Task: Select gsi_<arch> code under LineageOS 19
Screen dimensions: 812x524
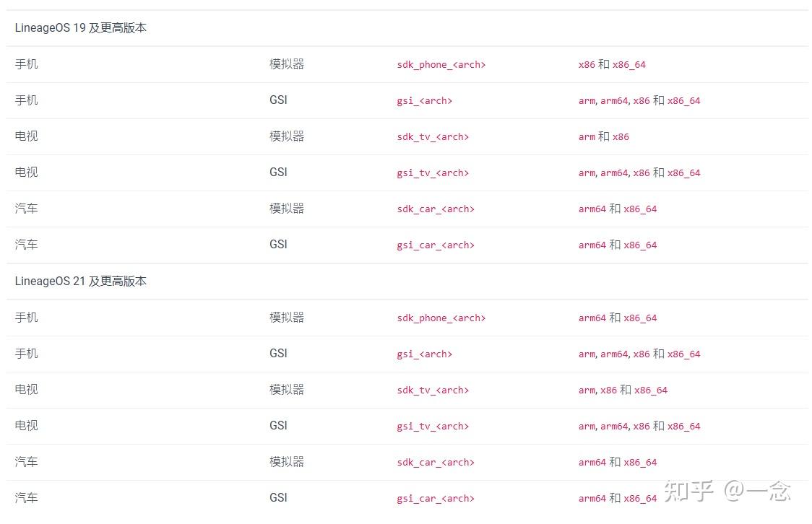Action: [424, 101]
